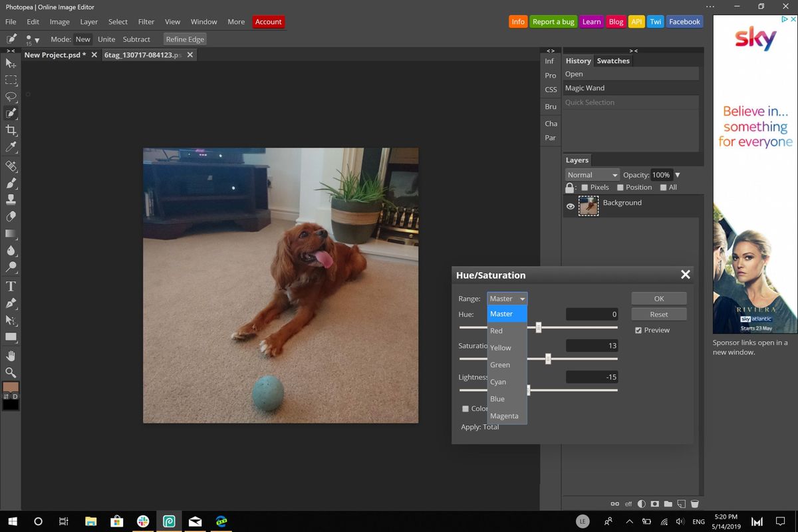The image size is (798, 532).
Task: Uncheck the Preview checkbox in Hue/Saturation
Action: click(x=638, y=330)
